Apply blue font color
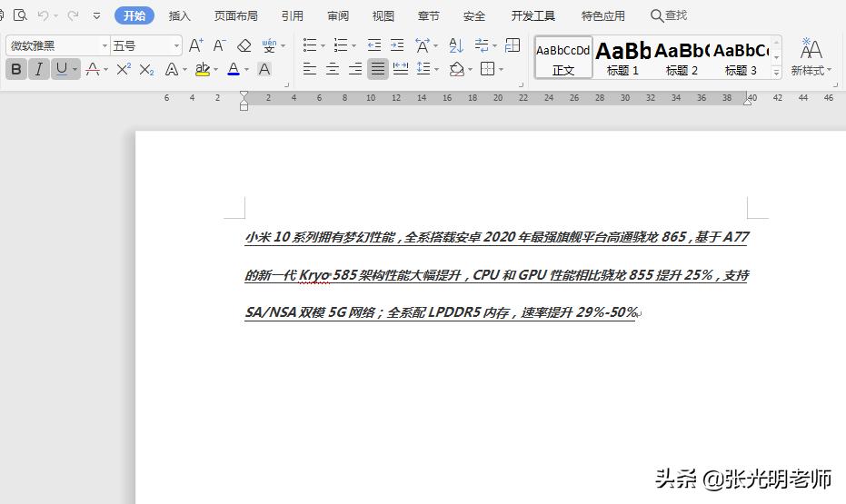The width and height of the screenshot is (846, 504). click(x=233, y=69)
